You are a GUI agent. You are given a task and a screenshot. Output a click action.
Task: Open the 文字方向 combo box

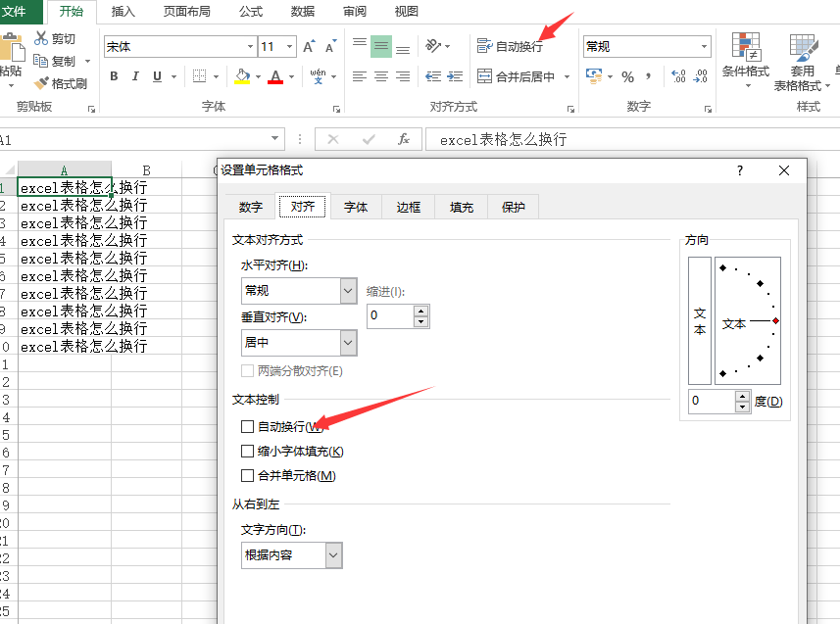pos(291,555)
